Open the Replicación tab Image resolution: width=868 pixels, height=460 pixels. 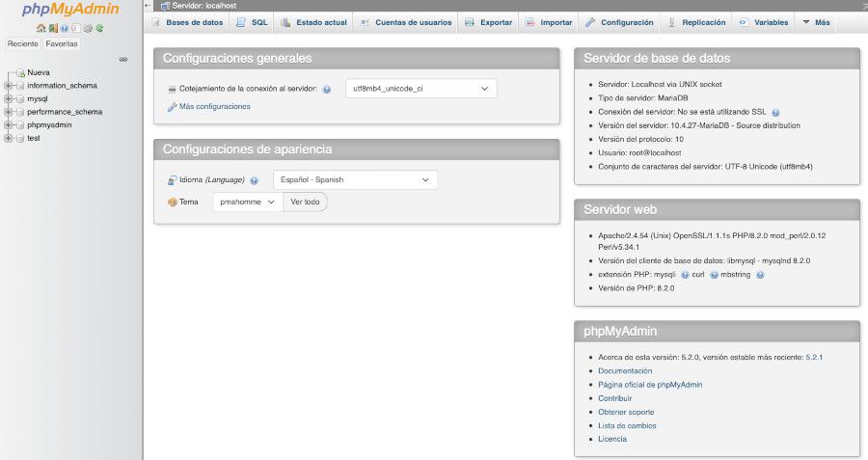(x=697, y=23)
